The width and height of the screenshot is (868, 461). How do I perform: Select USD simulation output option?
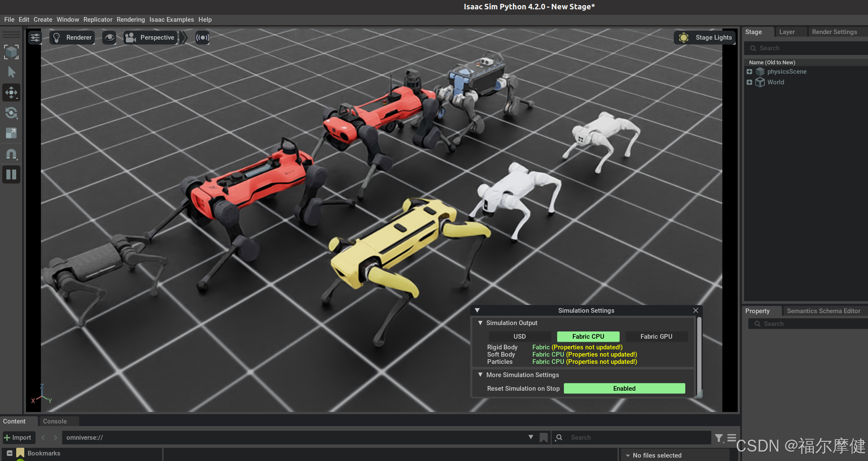pyautogui.click(x=519, y=337)
